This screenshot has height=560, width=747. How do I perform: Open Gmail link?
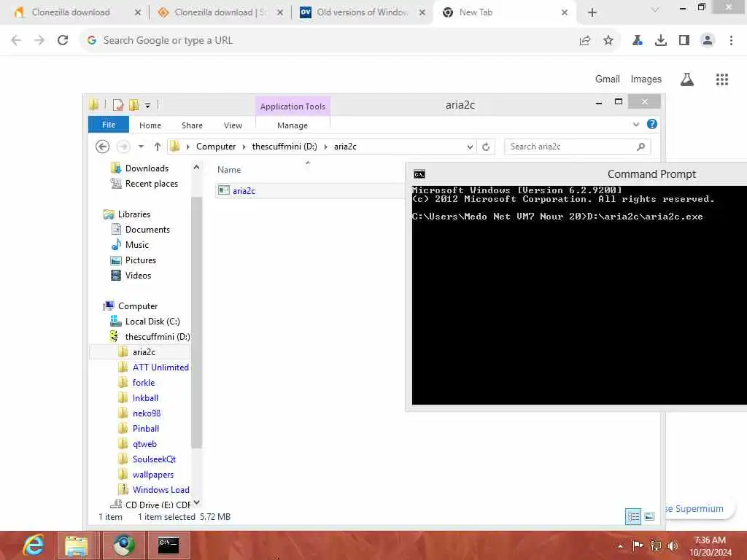click(608, 79)
